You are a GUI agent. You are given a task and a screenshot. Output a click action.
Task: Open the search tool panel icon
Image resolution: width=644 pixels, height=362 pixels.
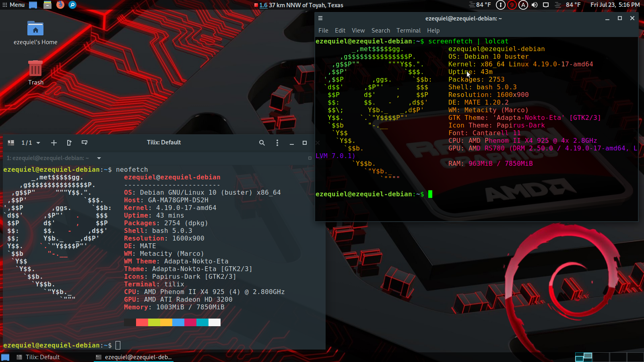(x=72, y=5)
